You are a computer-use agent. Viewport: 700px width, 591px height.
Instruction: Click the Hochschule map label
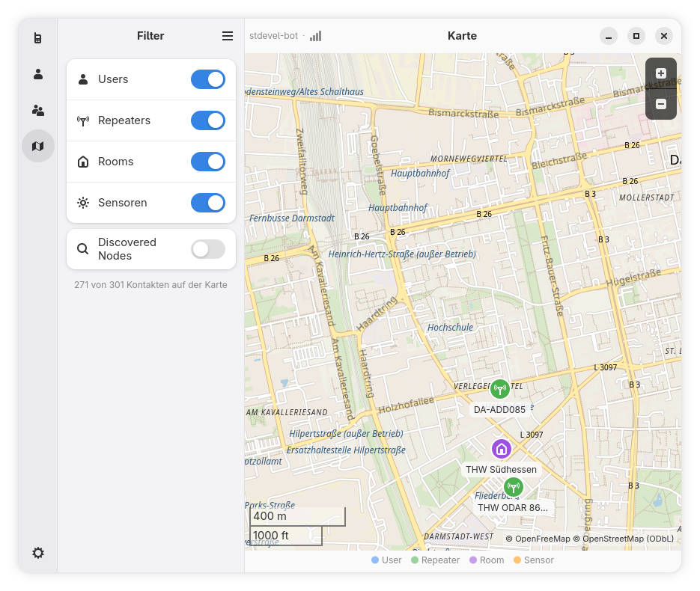(x=450, y=328)
